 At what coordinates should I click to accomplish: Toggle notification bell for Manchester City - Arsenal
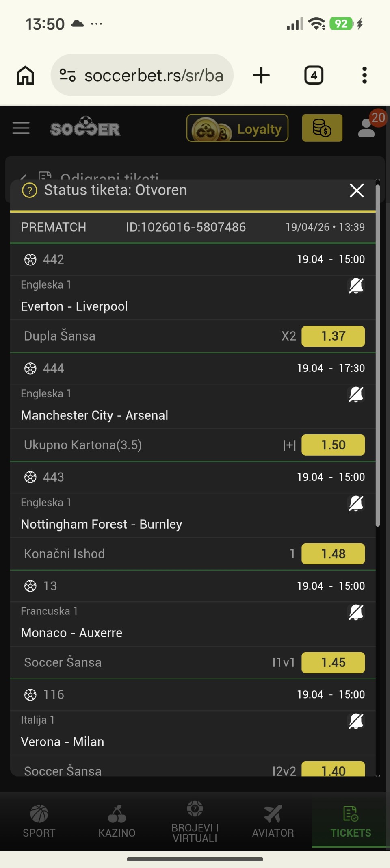pyautogui.click(x=356, y=395)
